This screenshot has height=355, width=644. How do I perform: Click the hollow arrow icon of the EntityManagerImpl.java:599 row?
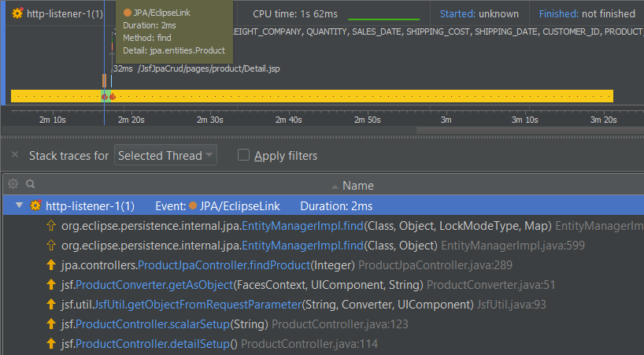point(51,245)
